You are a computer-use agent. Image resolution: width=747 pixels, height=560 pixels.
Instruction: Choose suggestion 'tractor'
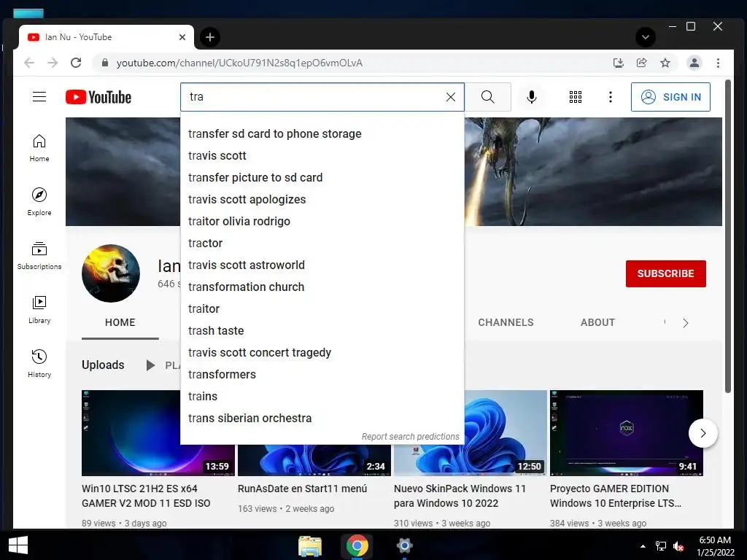[322, 244]
